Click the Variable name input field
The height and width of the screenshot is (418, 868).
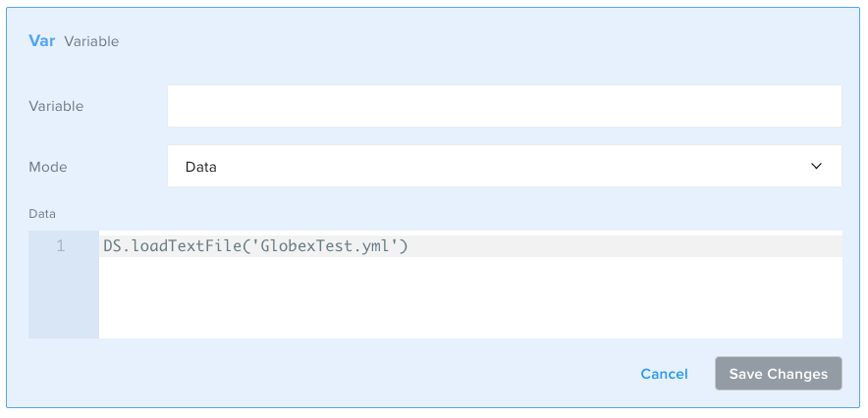(504, 106)
